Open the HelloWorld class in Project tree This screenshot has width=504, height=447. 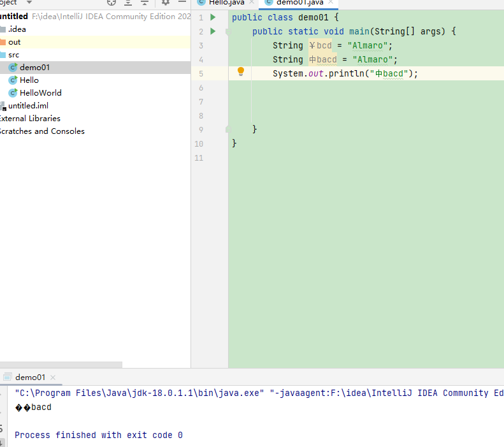pyautogui.click(x=41, y=93)
